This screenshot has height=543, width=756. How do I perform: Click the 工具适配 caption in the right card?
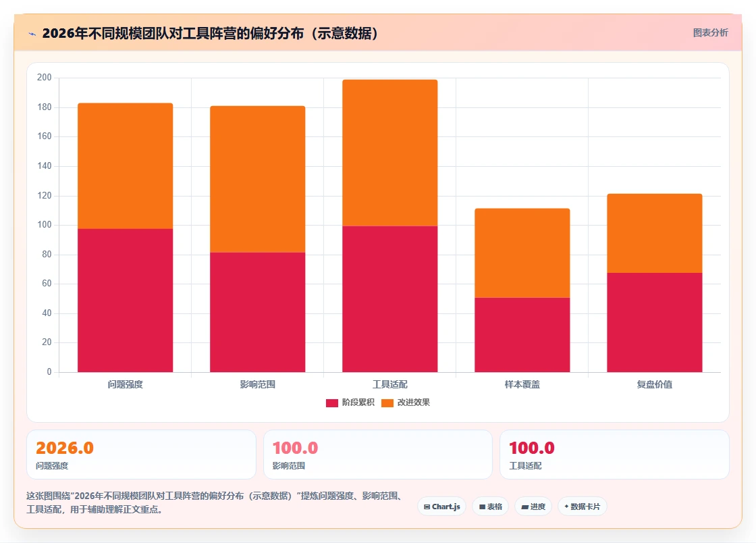[526, 466]
